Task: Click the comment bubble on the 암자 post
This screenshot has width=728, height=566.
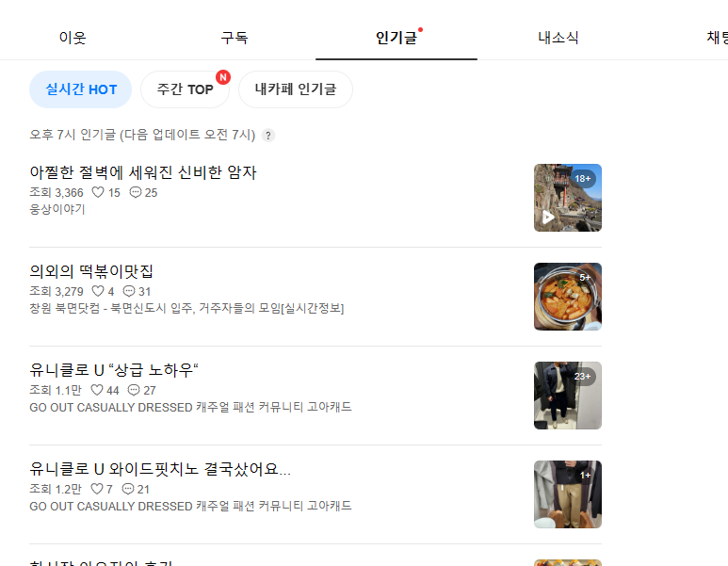Action: click(135, 192)
